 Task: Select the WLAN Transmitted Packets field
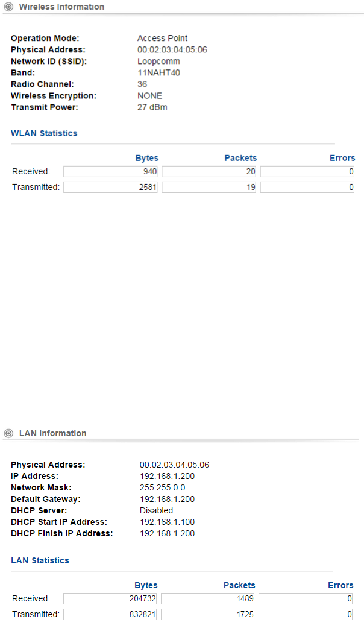[x=209, y=188]
